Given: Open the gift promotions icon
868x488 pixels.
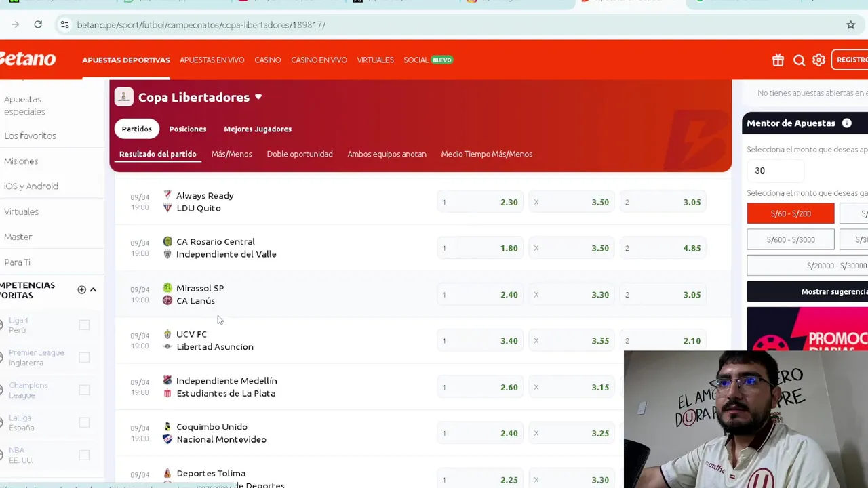Looking at the screenshot, I should tap(778, 60).
